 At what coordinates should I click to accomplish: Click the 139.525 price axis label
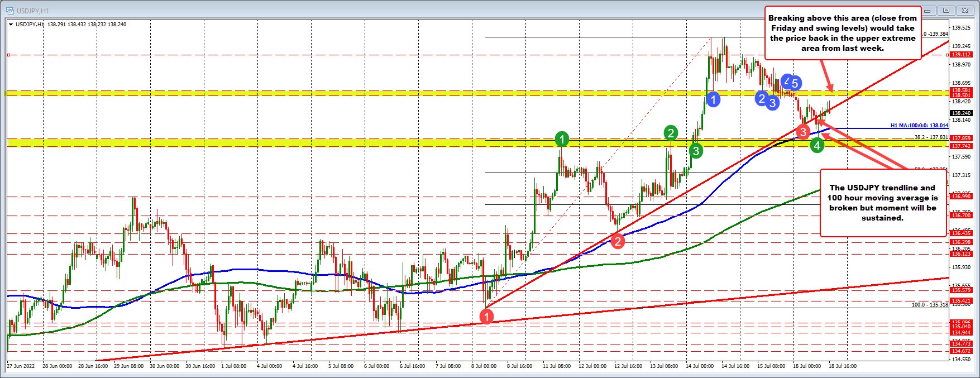pyautogui.click(x=962, y=28)
